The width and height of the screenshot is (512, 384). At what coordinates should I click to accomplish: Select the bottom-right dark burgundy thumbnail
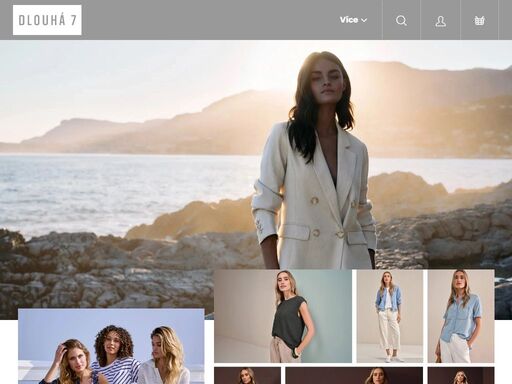pos(461,376)
